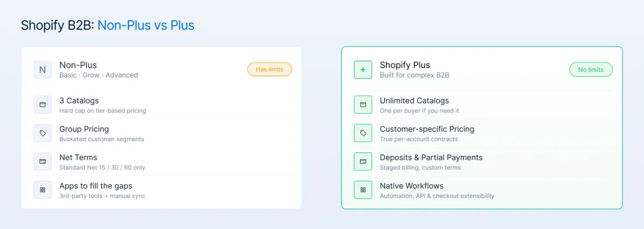Select the green card icon beside Deposits & Partial Payments
The image size is (644, 229).
click(x=363, y=162)
